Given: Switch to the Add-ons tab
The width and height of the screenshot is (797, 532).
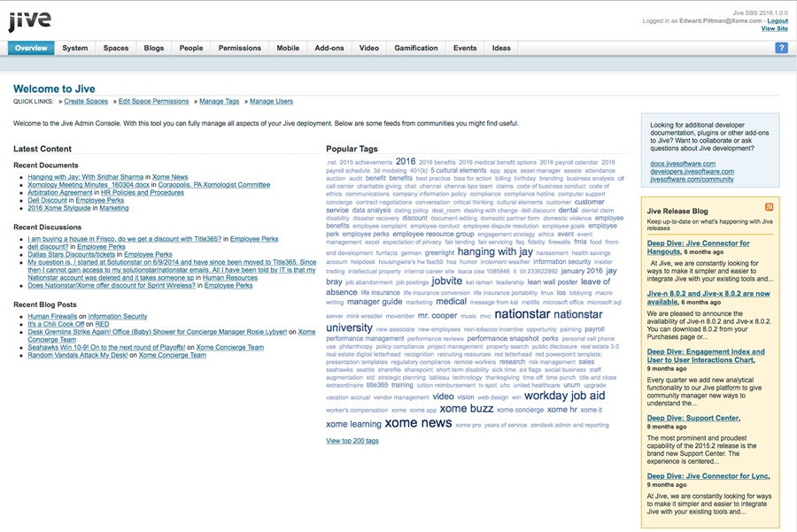Looking at the screenshot, I should tap(329, 48).
